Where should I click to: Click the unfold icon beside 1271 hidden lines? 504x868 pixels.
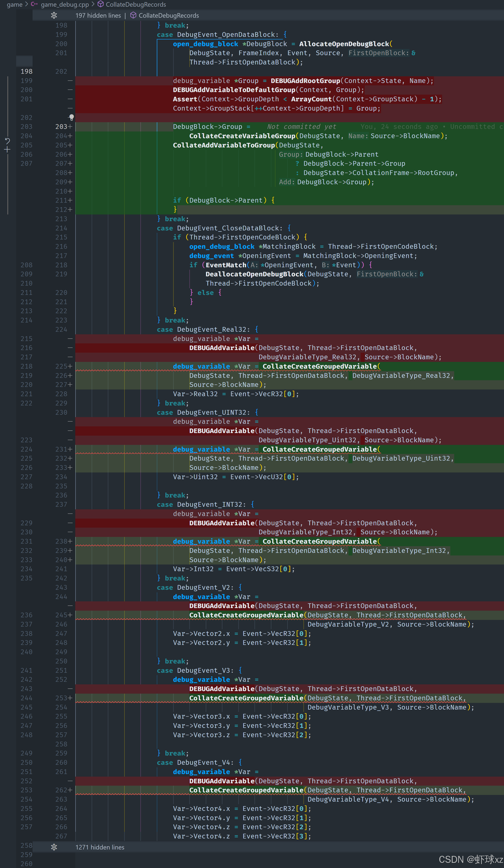point(54,847)
